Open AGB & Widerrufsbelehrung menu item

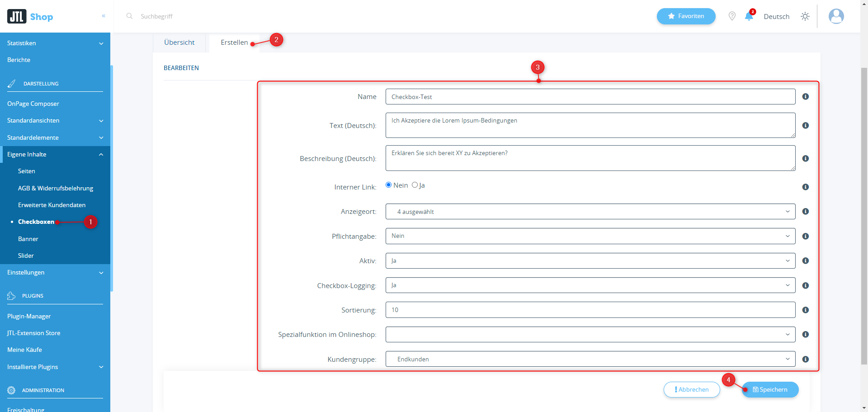[x=55, y=189]
